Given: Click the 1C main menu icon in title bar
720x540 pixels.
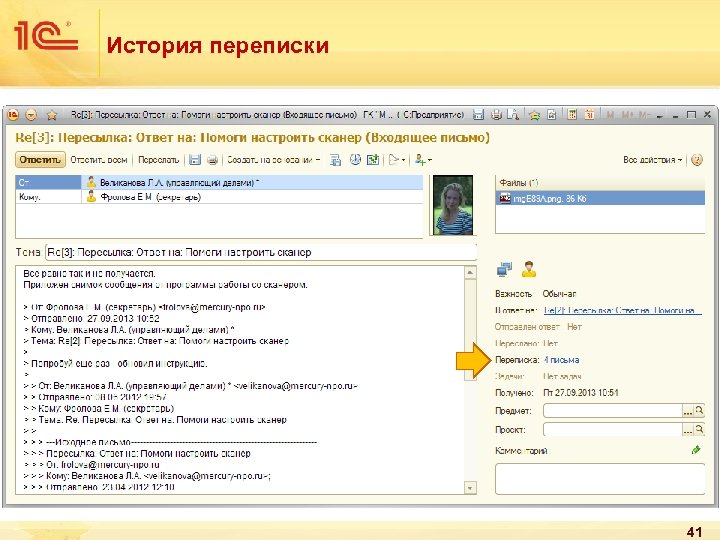Looking at the screenshot, I should click(13, 115).
